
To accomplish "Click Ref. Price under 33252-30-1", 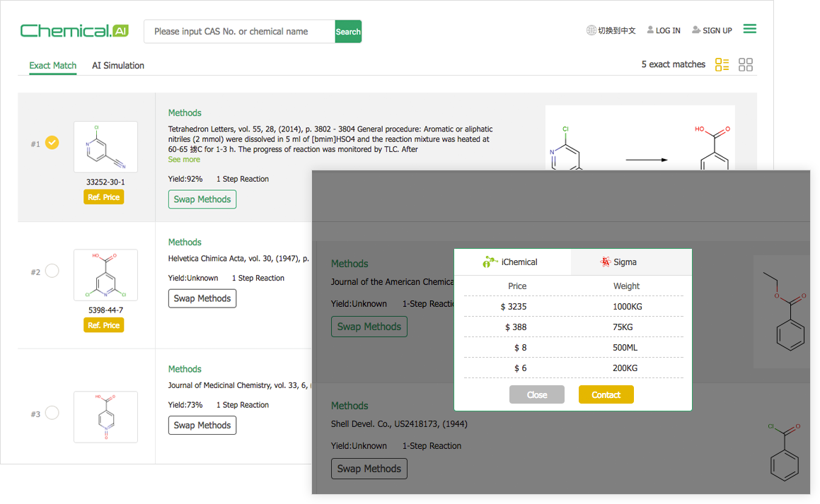I will click(103, 197).
